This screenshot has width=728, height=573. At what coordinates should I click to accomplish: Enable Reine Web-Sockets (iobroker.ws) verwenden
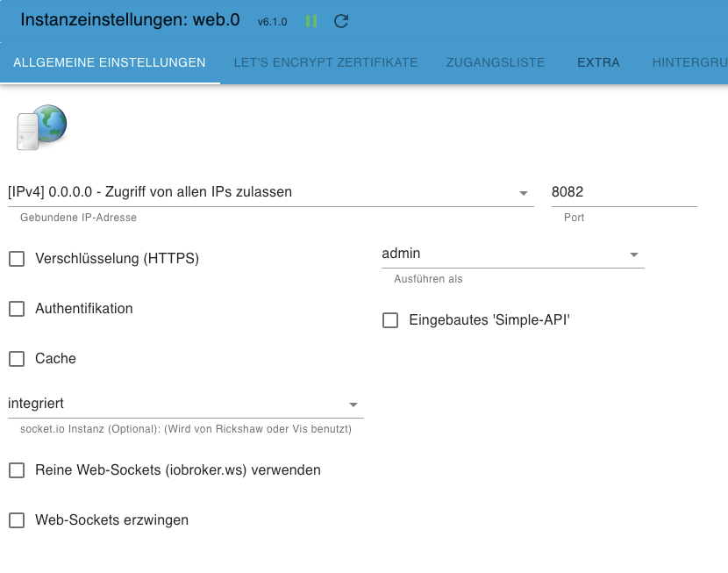point(17,470)
